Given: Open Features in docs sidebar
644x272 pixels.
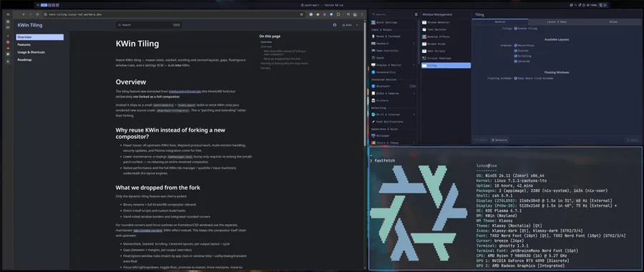Looking at the screenshot, I should [x=40, y=44].
